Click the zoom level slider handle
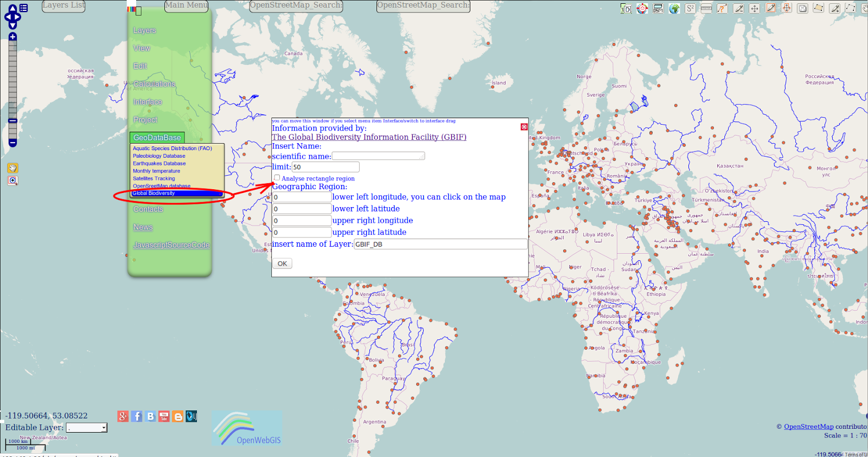 pos(12,120)
